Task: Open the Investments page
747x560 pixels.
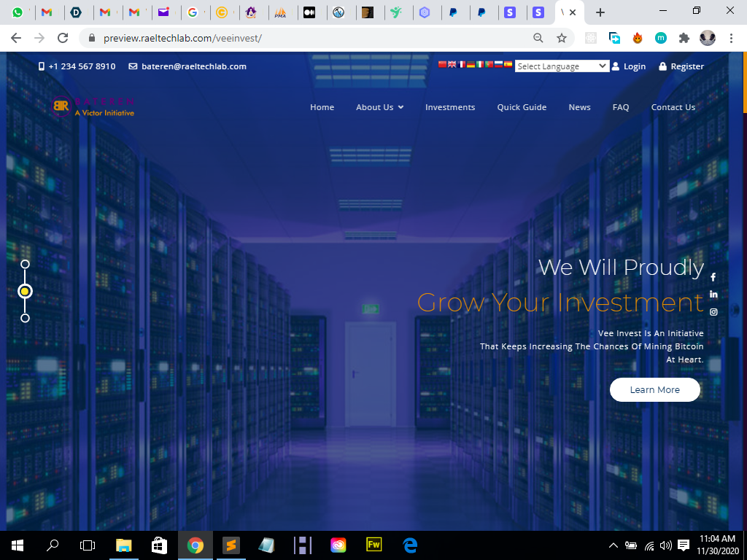Action: pyautogui.click(x=450, y=107)
